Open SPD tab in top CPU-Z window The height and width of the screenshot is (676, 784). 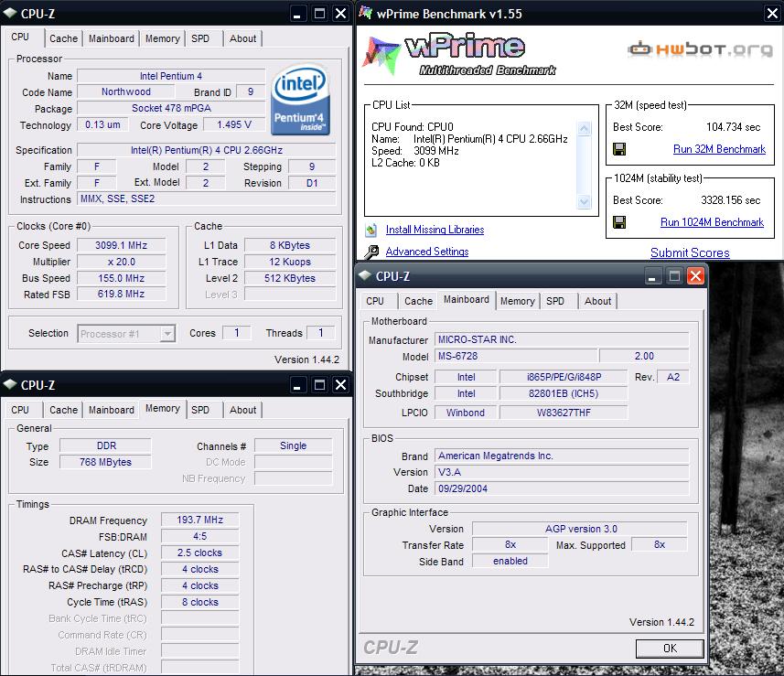click(200, 38)
